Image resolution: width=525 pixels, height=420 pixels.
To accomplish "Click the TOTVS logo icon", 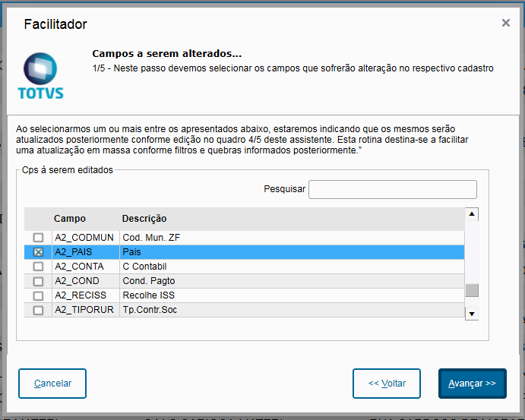I will coord(40,76).
